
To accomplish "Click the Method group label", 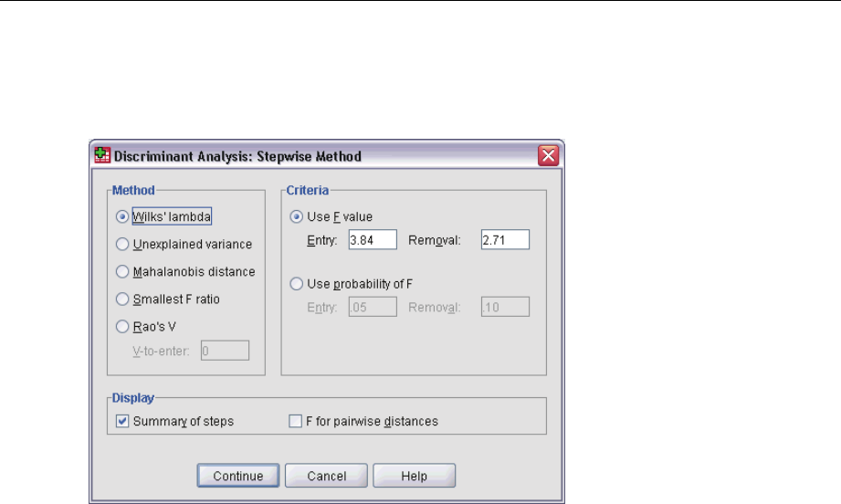I will pyautogui.click(x=133, y=190).
